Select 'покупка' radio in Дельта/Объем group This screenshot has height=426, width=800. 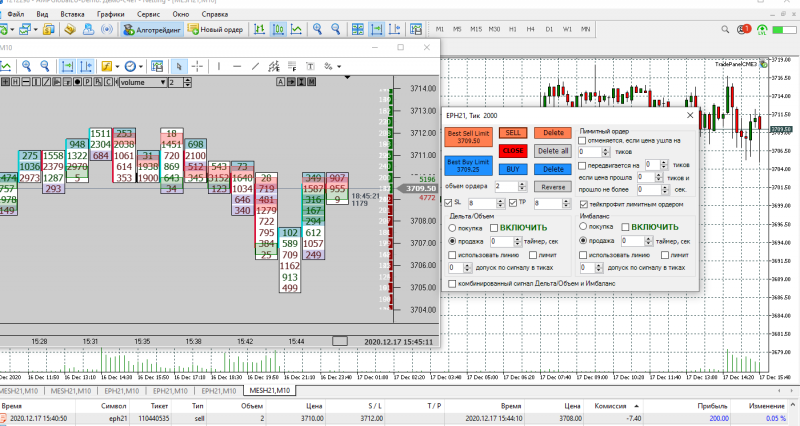coord(452,228)
